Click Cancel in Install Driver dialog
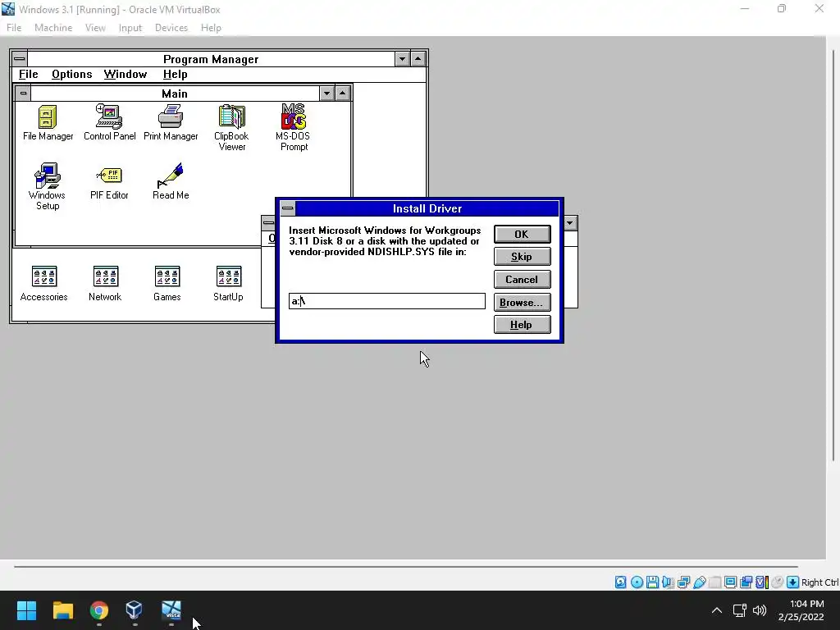This screenshot has width=840, height=630. pos(522,279)
